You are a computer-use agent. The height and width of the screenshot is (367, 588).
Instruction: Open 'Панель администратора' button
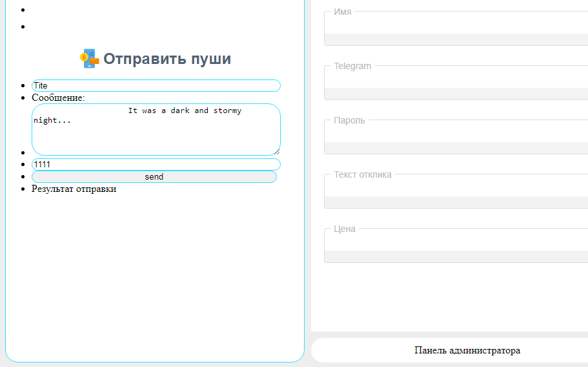click(x=467, y=350)
